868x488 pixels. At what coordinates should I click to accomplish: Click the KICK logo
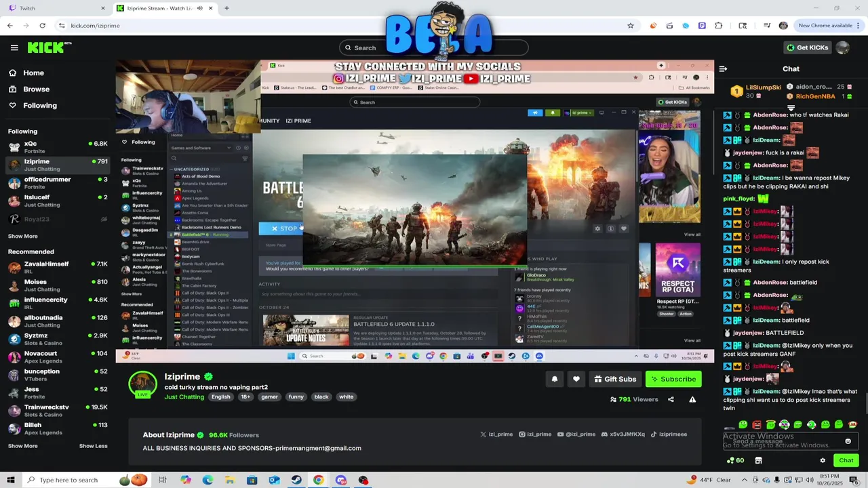tap(49, 47)
